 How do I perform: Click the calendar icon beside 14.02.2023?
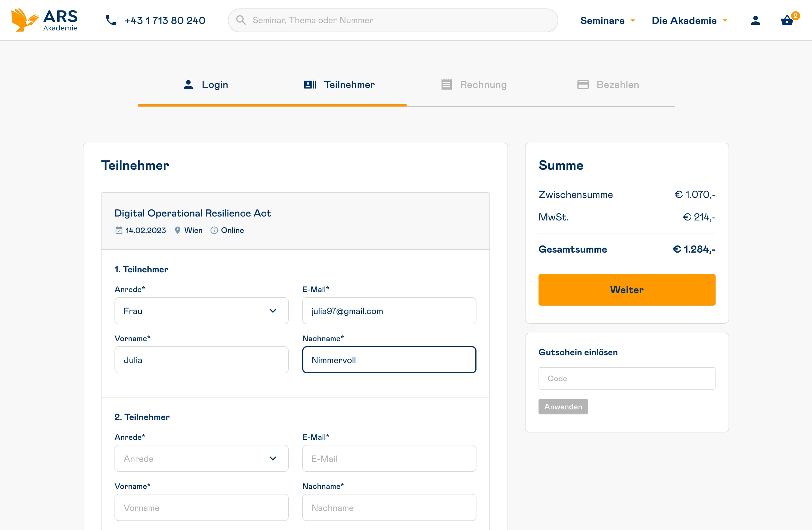[x=119, y=230]
